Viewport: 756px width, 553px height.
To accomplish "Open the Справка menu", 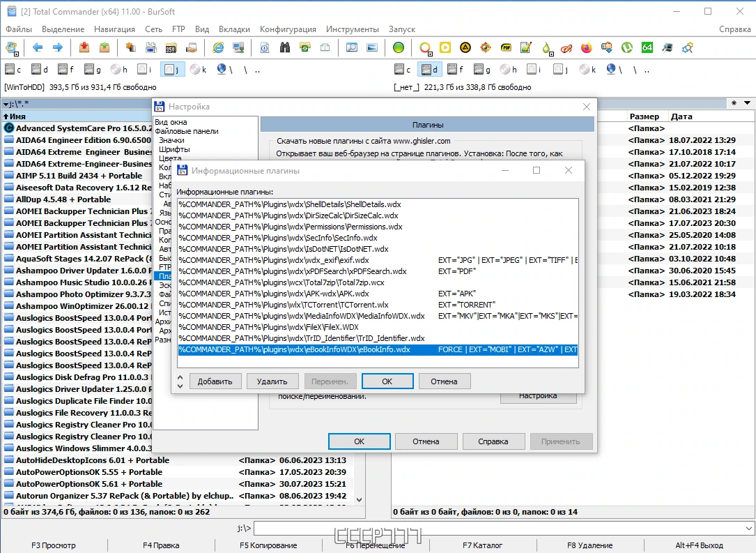I will click(x=735, y=29).
